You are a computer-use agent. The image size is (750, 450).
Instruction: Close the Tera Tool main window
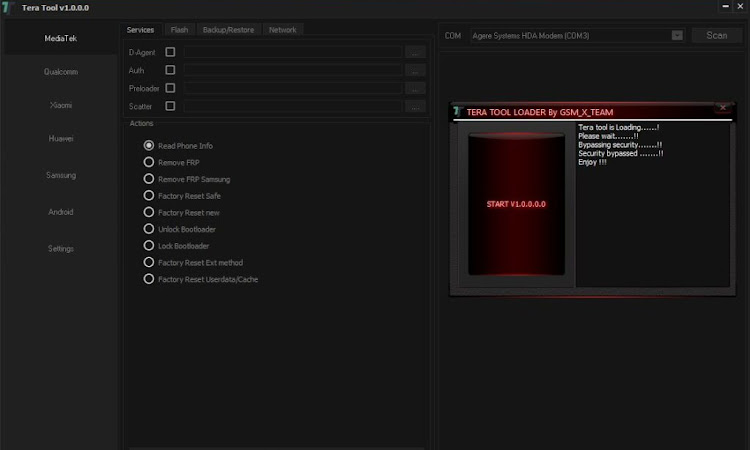click(740, 6)
